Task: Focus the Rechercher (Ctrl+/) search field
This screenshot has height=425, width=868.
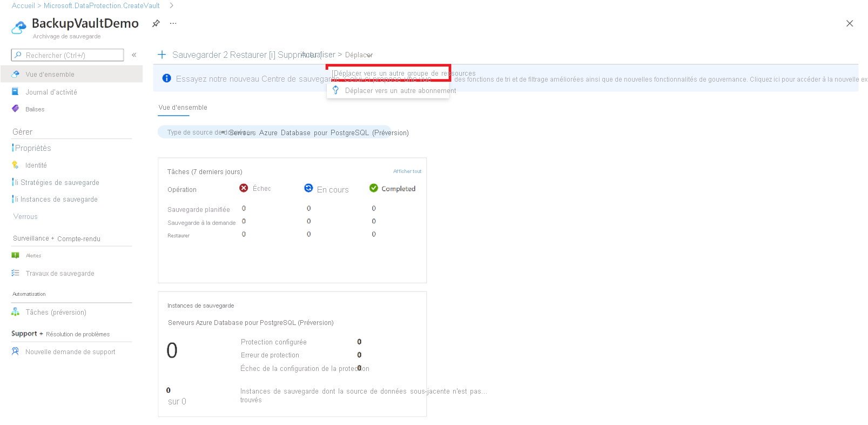Action: 68,55
